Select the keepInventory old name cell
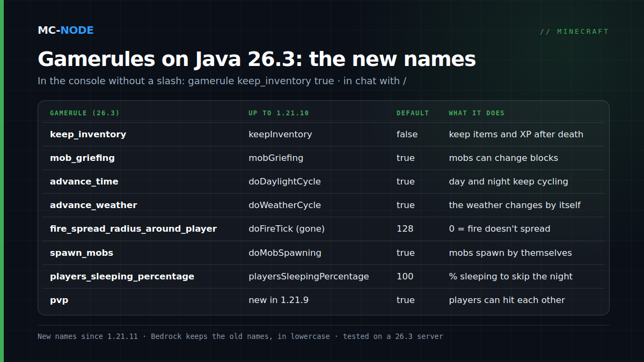 280,134
